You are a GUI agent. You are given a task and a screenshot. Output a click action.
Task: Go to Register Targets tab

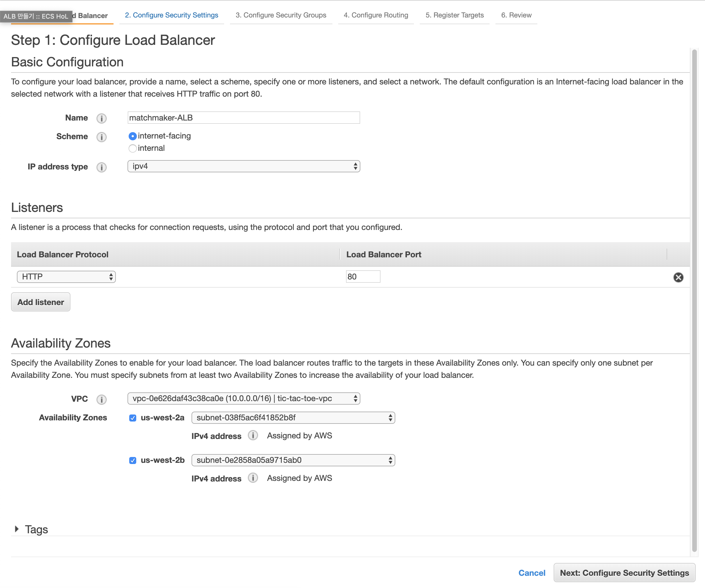455,15
